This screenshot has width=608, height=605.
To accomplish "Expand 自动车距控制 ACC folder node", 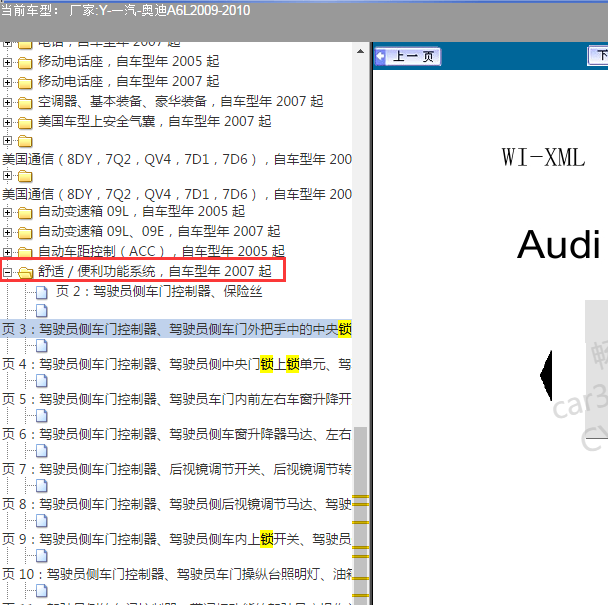I will (x=7, y=252).
